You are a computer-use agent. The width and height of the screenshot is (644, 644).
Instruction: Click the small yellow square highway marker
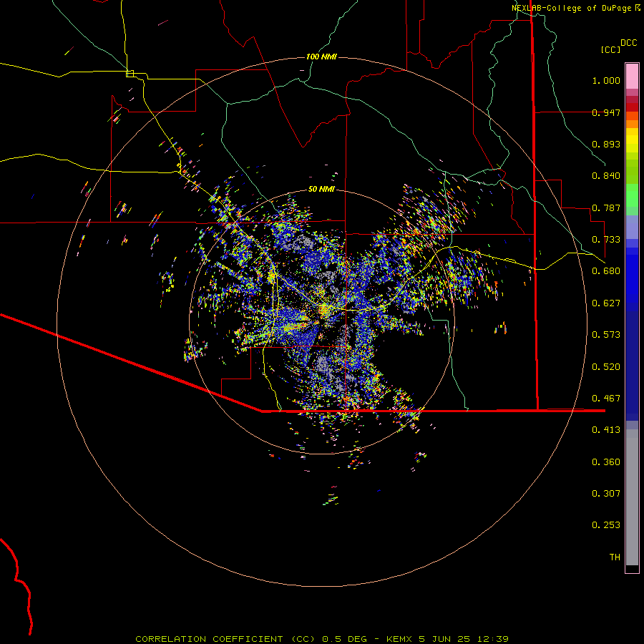point(130,74)
